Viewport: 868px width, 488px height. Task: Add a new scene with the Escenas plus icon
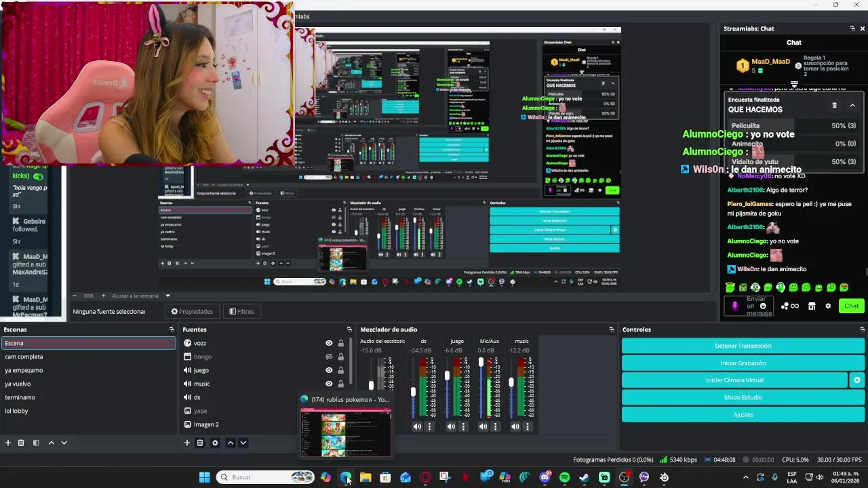[x=8, y=443]
